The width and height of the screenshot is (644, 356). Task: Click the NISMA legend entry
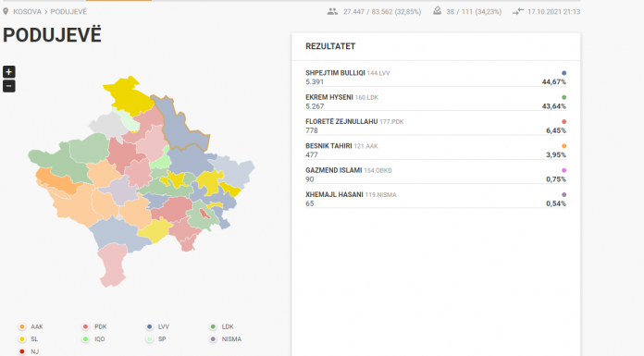click(x=226, y=339)
